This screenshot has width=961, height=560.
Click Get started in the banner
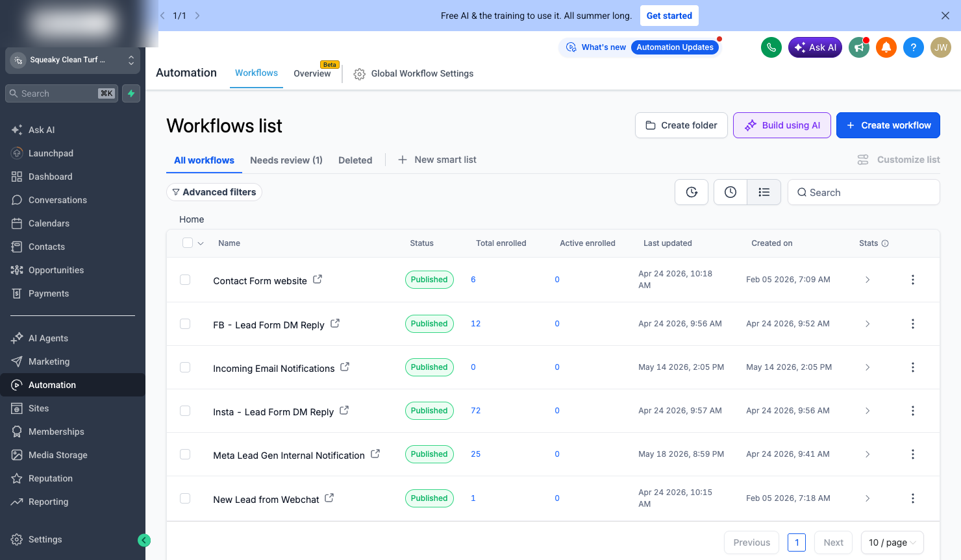click(x=669, y=16)
